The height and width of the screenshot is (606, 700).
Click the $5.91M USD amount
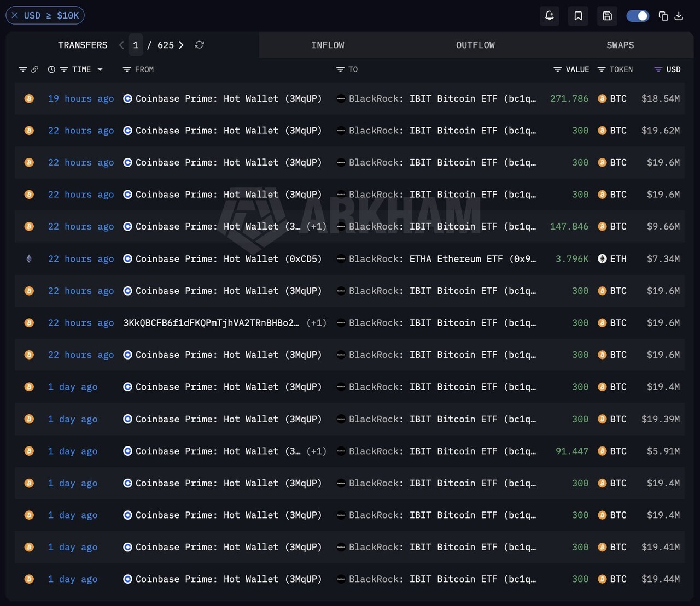[x=663, y=451]
